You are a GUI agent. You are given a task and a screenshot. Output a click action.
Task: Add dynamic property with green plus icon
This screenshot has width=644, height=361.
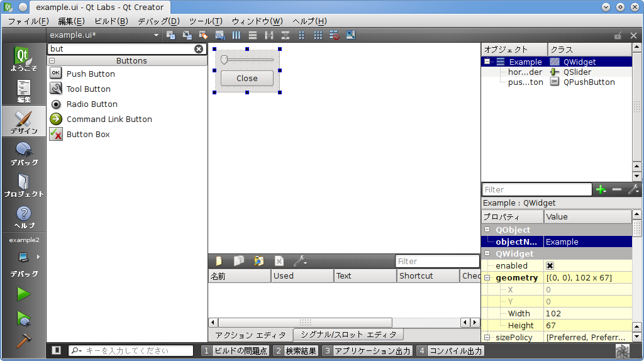coord(601,189)
